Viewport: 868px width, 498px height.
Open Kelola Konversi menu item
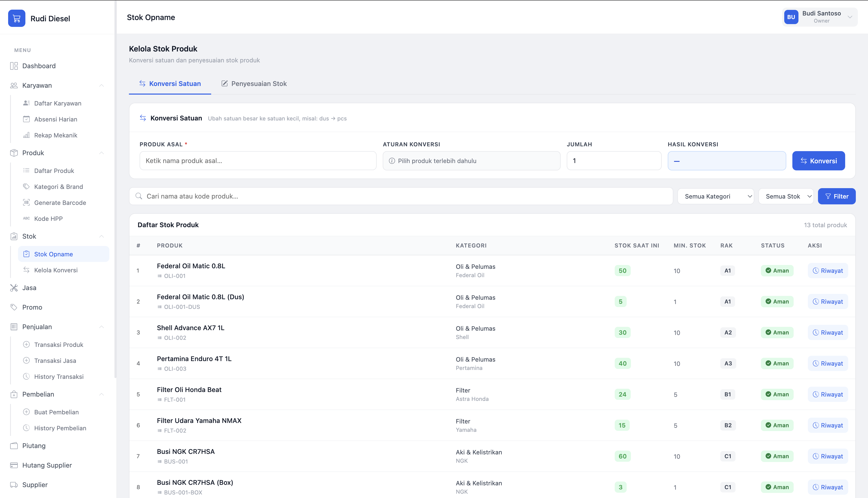point(56,270)
